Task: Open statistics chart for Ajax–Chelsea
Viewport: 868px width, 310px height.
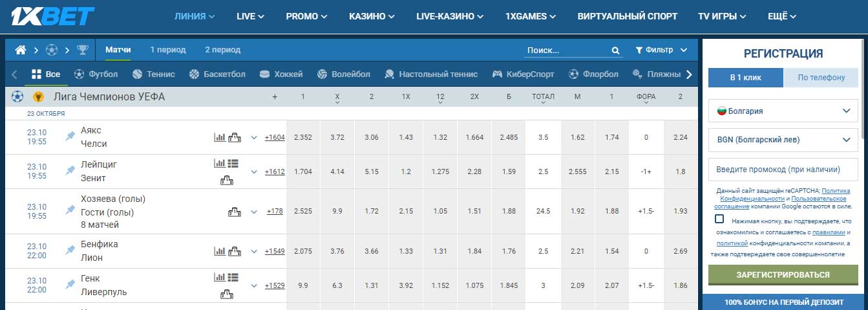Action: point(220,137)
